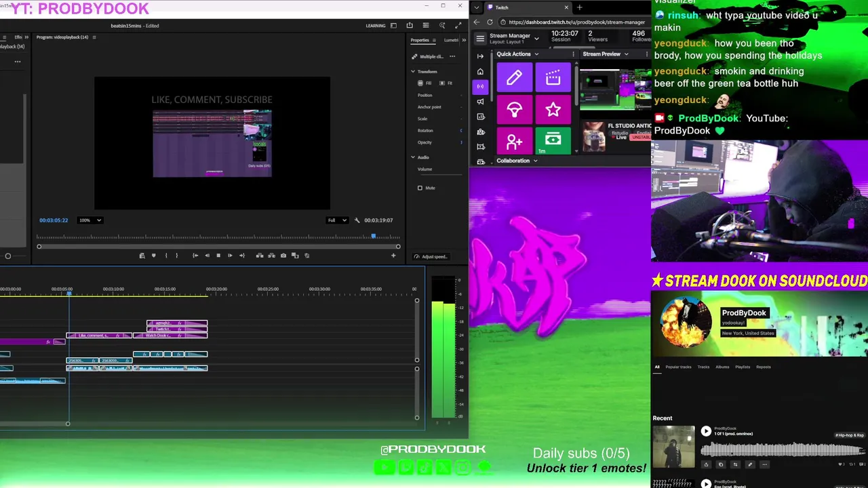Click the blue playhead on Program monitor scrubber
The image size is (868, 488).
point(374,236)
